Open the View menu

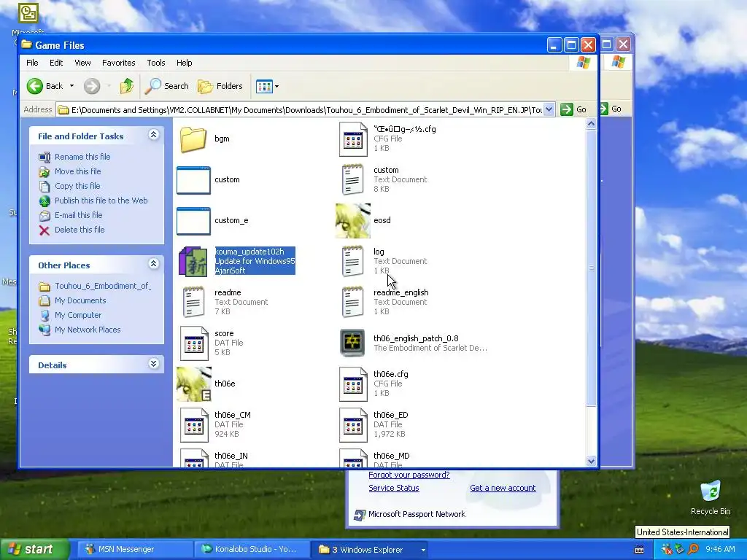tap(82, 63)
